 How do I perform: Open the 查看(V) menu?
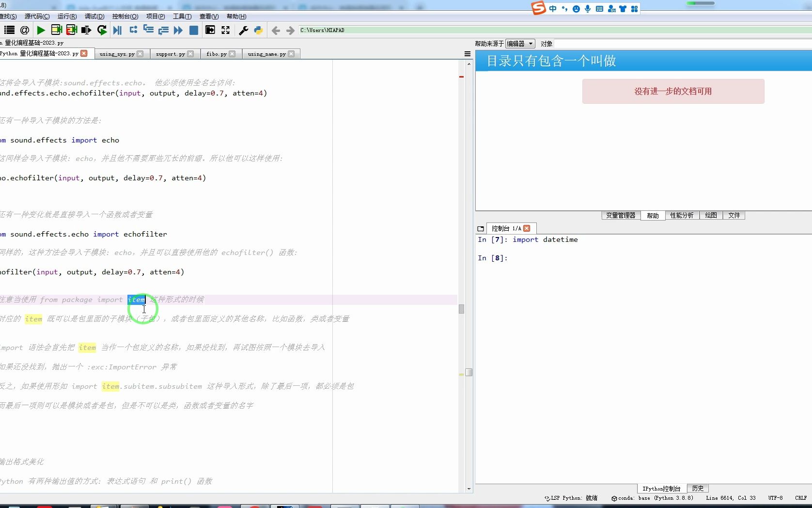[x=209, y=16]
